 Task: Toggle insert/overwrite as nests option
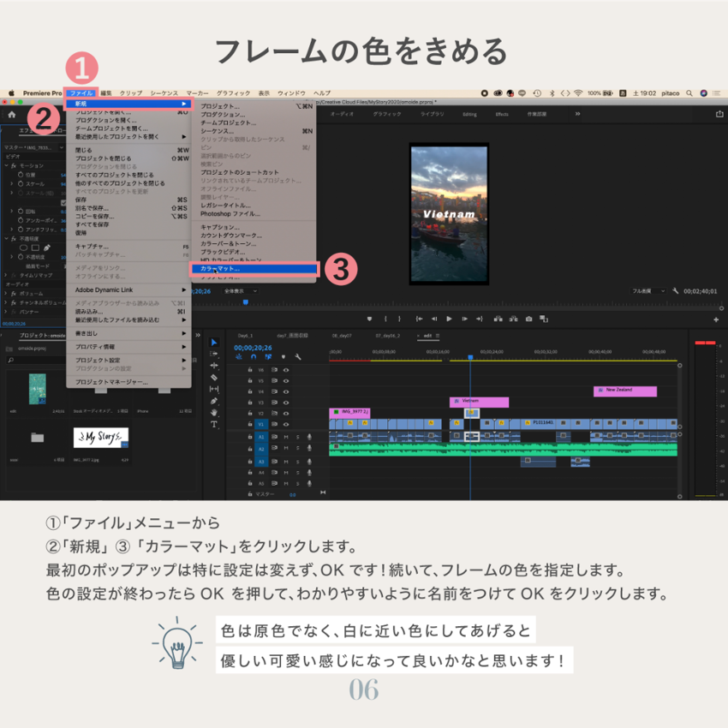point(239,357)
